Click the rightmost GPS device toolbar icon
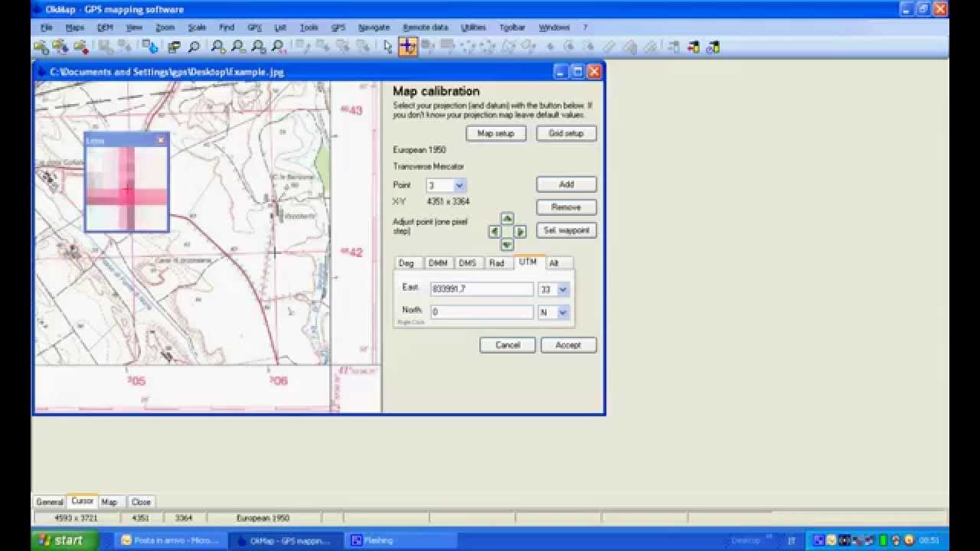Screen dimensions: 980x551 (713, 47)
